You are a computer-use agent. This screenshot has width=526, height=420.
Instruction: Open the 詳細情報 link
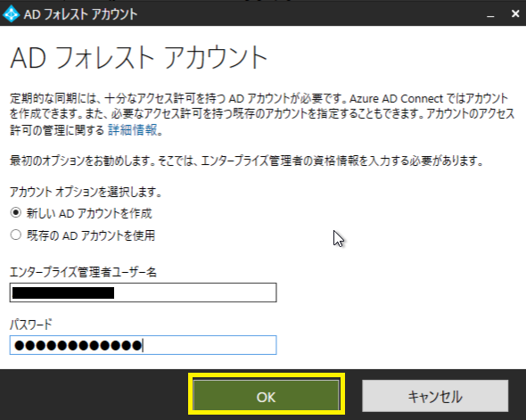133,130
